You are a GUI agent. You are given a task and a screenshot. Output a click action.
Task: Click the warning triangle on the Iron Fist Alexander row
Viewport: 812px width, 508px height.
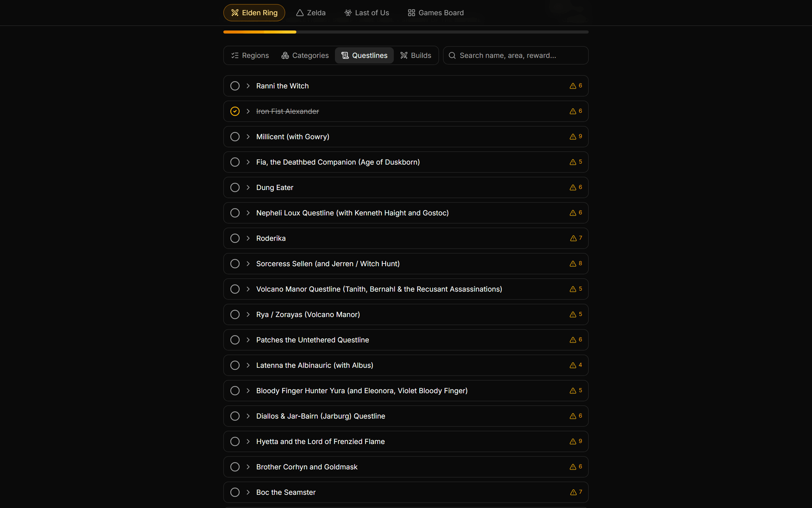pos(573,111)
